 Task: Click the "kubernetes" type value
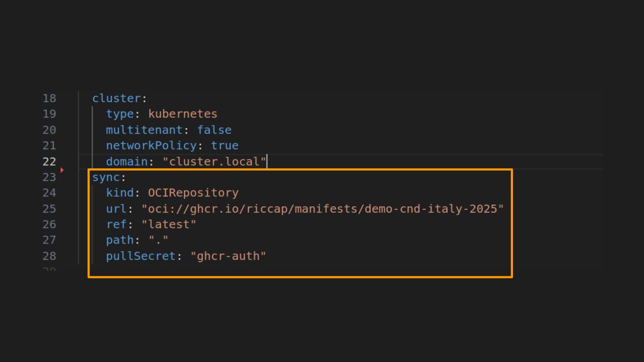[x=182, y=114]
